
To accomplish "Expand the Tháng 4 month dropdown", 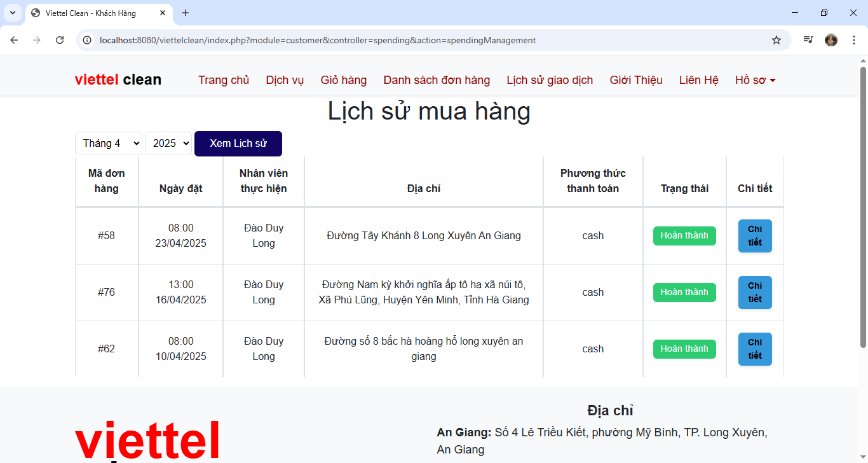I will point(109,143).
